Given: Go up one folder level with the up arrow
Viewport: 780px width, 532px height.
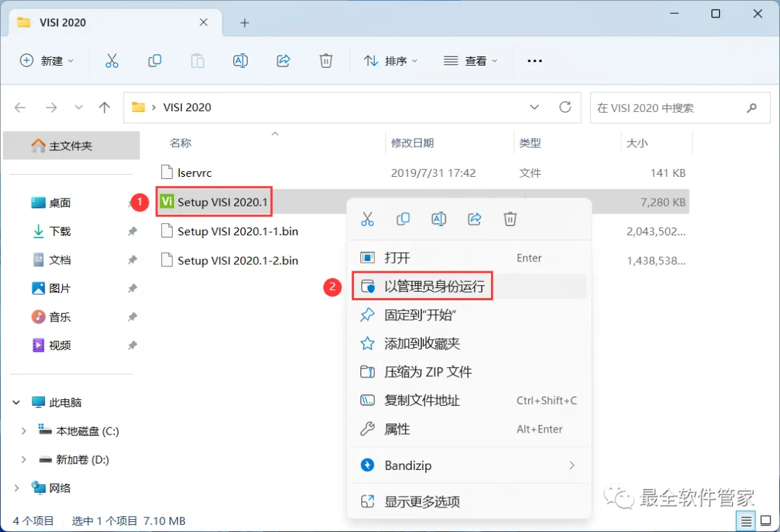Looking at the screenshot, I should pyautogui.click(x=105, y=108).
